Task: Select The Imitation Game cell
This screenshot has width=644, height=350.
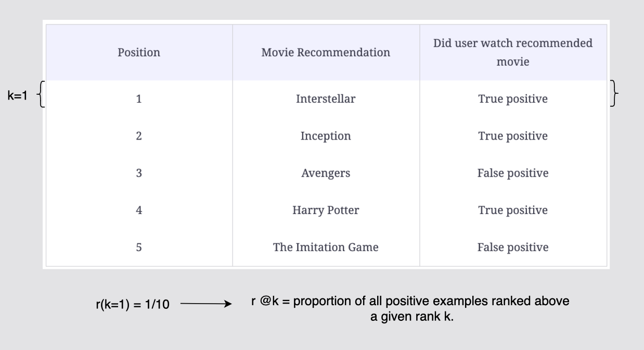Action: [326, 247]
